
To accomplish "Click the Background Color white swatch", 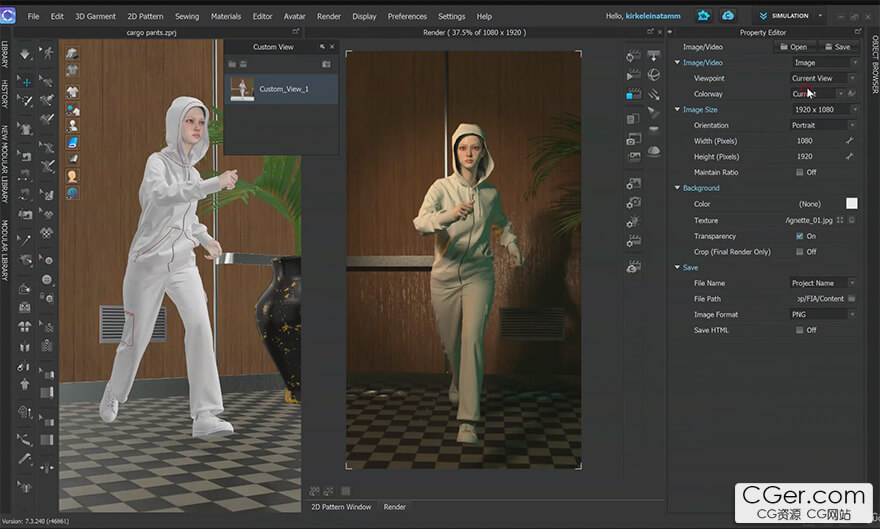I will [x=851, y=204].
